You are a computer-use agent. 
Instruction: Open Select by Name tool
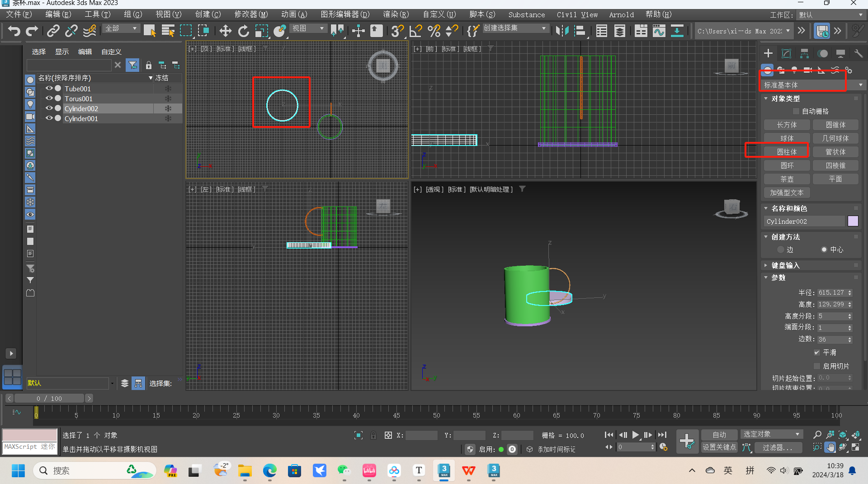[x=168, y=31]
